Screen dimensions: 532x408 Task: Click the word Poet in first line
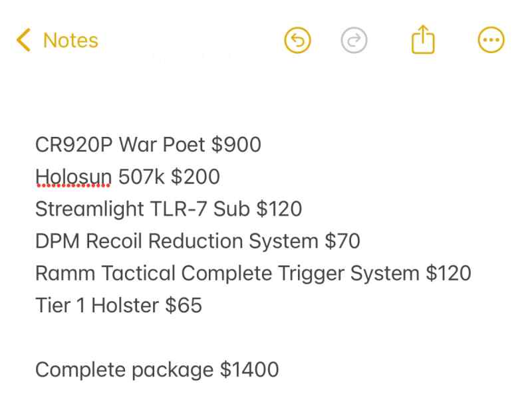[184, 145]
